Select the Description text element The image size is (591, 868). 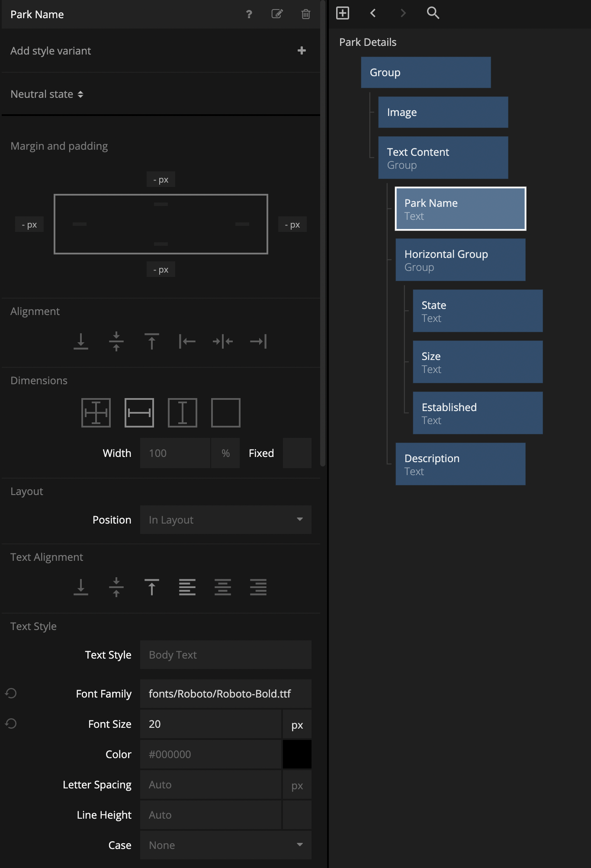(x=460, y=464)
